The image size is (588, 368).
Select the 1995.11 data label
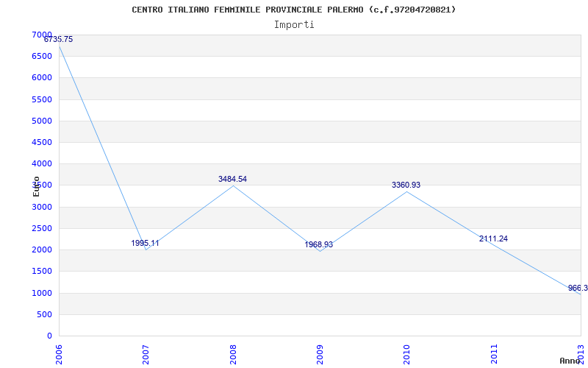tap(145, 244)
